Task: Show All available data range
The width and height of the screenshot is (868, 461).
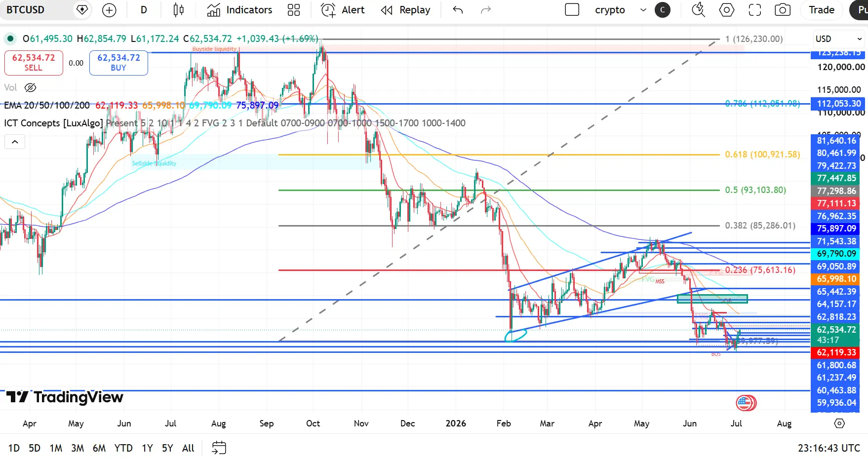Action: tap(188, 448)
